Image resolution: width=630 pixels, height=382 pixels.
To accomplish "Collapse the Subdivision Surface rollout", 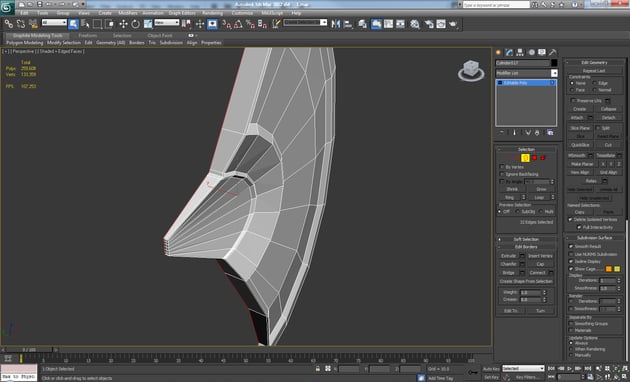I will 595,237.
